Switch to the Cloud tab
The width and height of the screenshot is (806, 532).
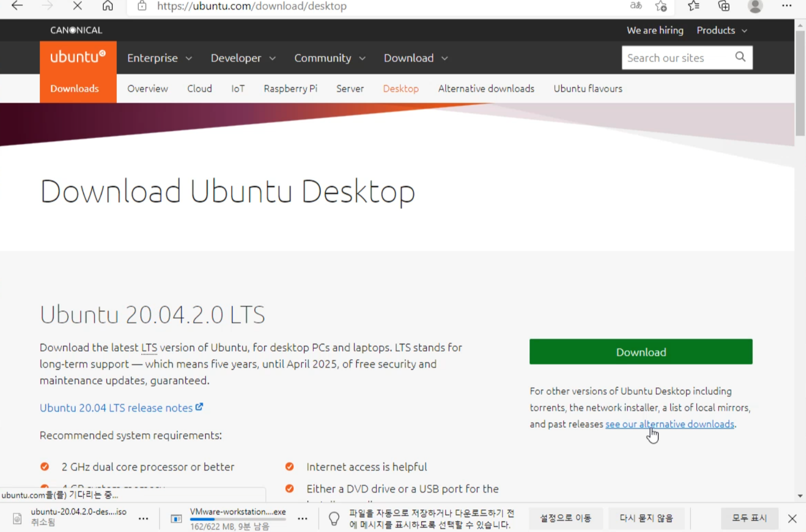tap(199, 89)
